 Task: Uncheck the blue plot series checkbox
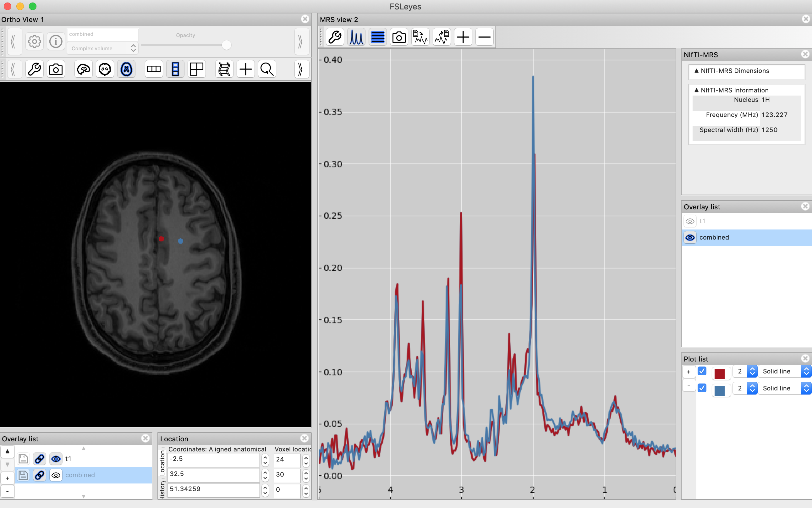coord(702,388)
